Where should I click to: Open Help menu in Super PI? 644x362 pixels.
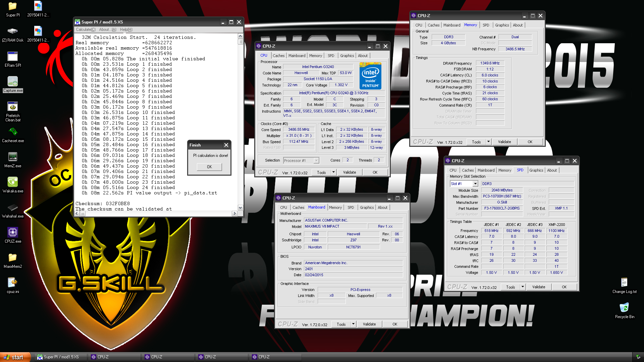(126, 29)
